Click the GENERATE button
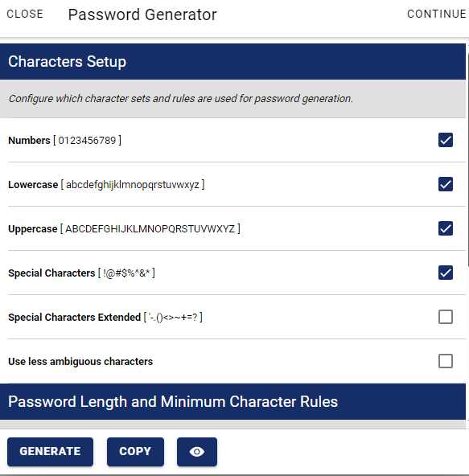The image size is (469, 476). [x=50, y=452]
